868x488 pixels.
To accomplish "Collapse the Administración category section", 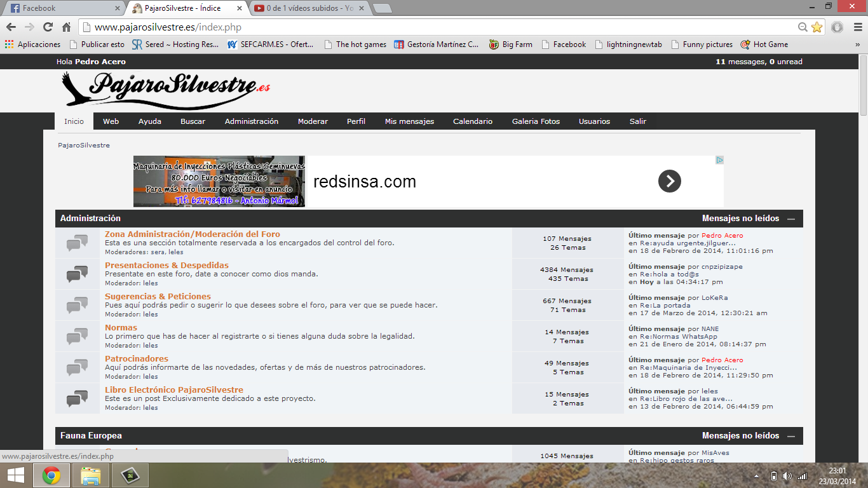I will [791, 219].
